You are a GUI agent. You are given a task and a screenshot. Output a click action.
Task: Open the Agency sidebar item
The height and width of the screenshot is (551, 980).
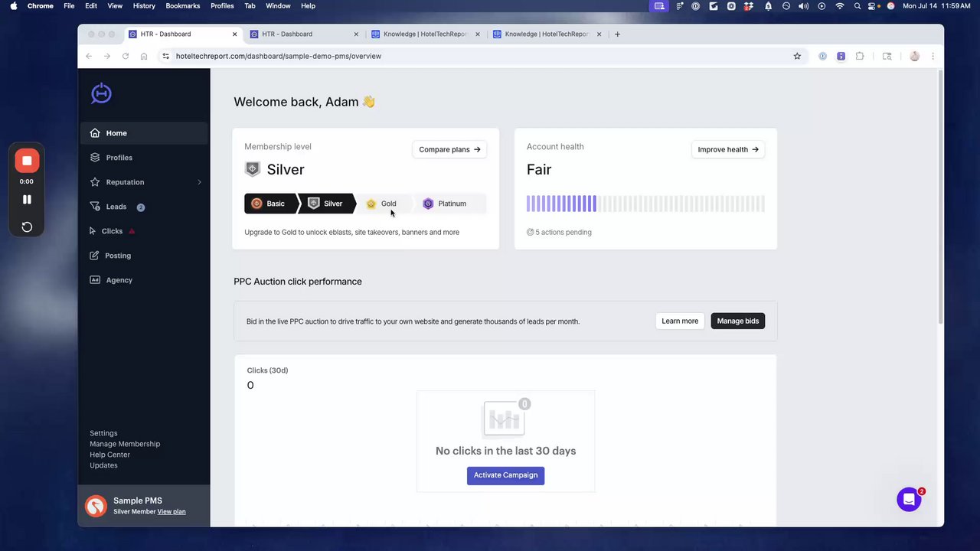point(144,280)
